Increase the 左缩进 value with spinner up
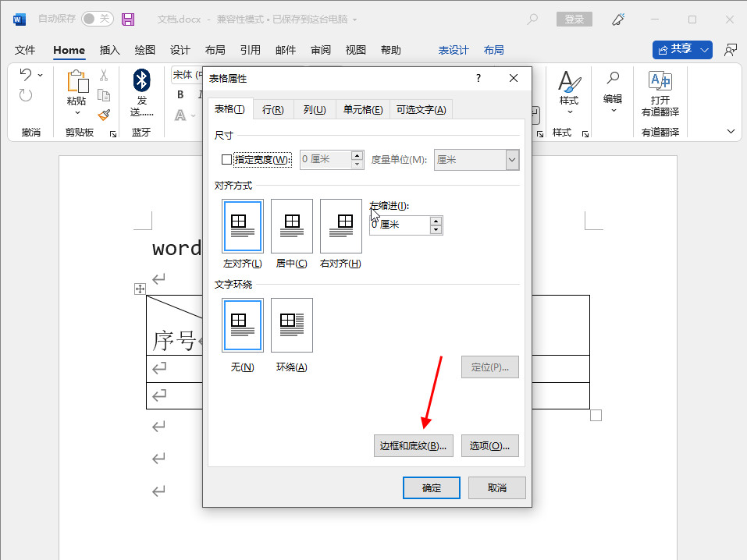Screen dimensions: 747x560 pyautogui.click(x=436, y=221)
